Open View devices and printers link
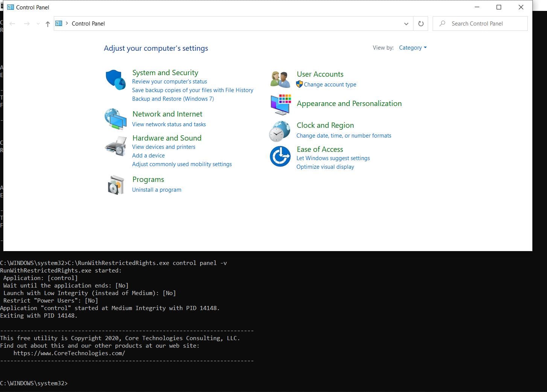This screenshot has width=547, height=392. click(164, 147)
